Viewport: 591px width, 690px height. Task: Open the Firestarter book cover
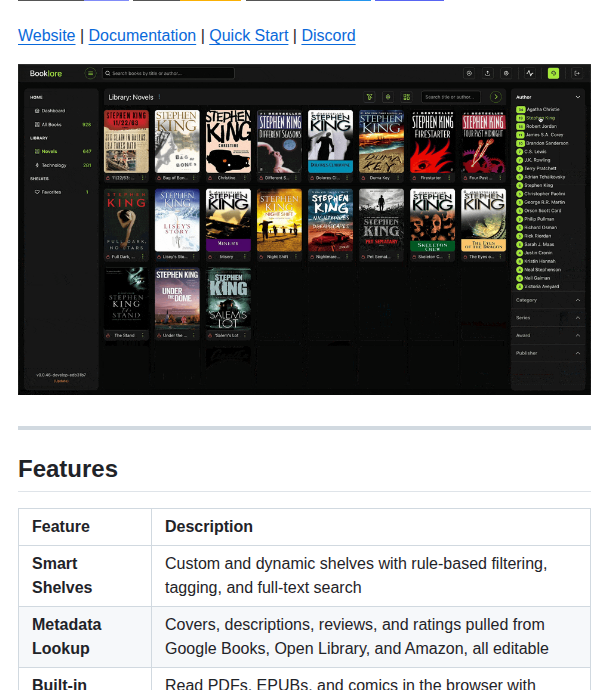pyautogui.click(x=433, y=141)
